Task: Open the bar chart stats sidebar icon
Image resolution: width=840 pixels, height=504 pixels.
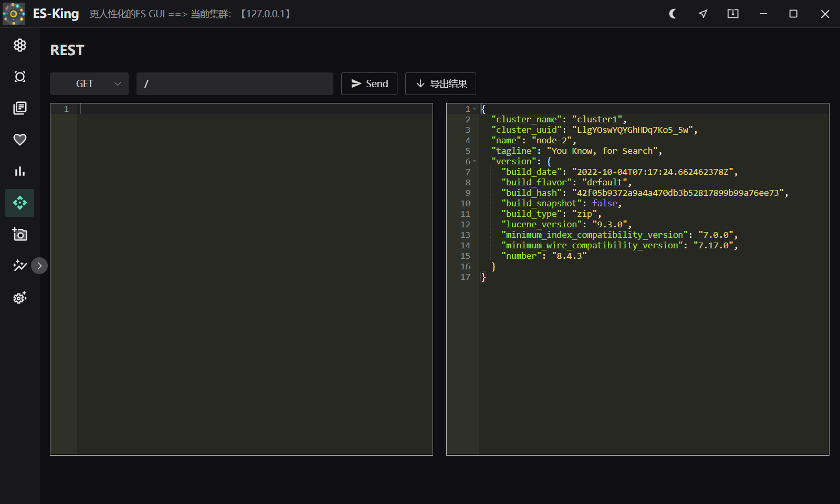Action: 20,171
